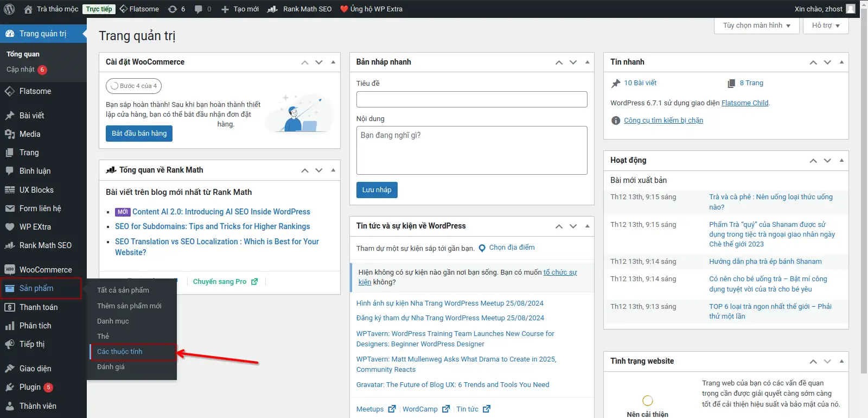This screenshot has width=868, height=418.
Task: Click the Media sidebar icon
Action: click(10, 134)
